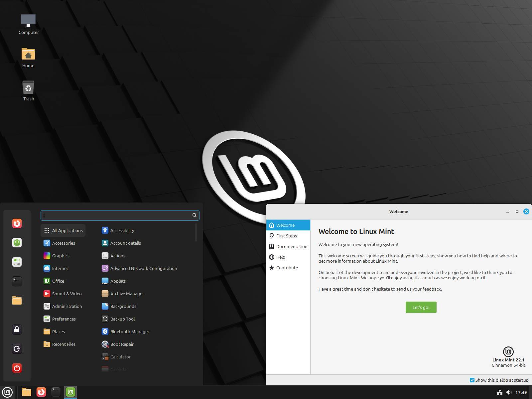Open Calculator application
The image size is (532, 399).
(116, 357)
